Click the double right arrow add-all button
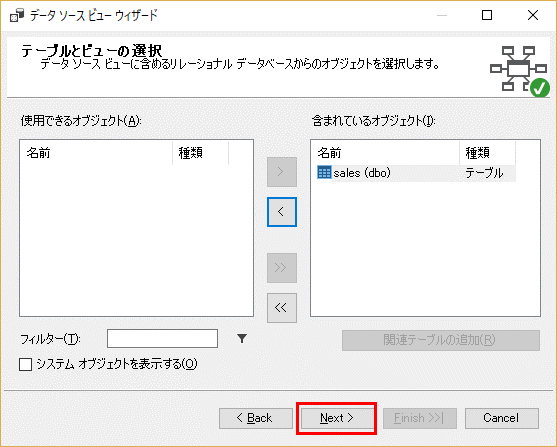This screenshot has width=557, height=447. coord(282,268)
